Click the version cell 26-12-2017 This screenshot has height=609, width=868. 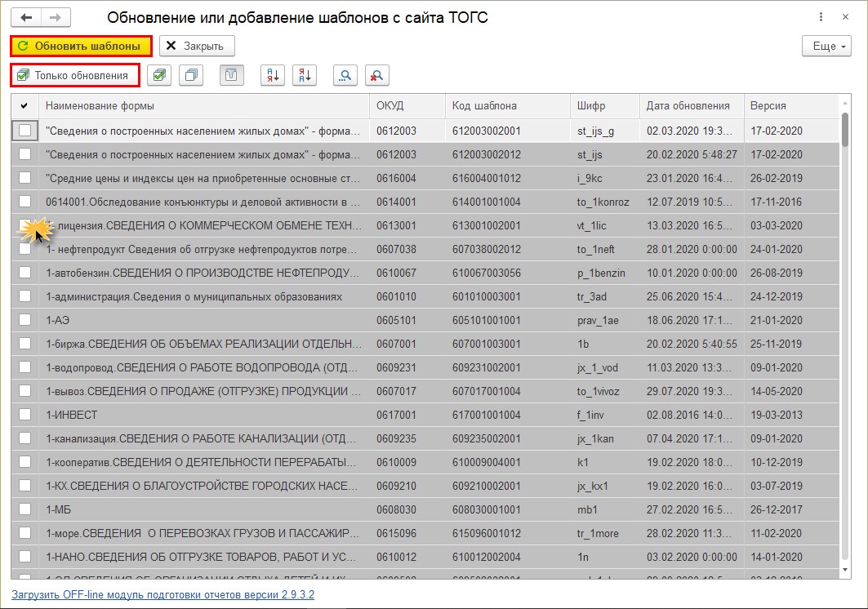(791, 509)
